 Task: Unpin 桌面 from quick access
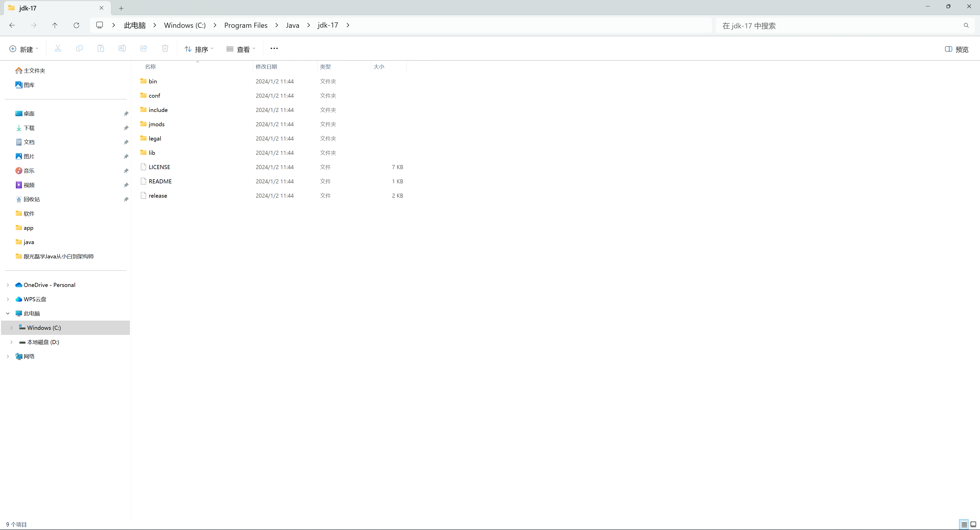coord(126,114)
